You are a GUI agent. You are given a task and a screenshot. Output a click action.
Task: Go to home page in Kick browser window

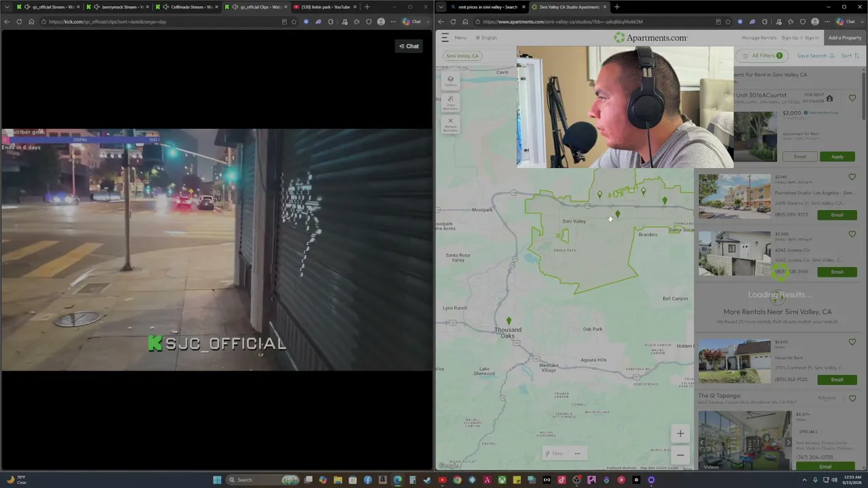point(31,22)
